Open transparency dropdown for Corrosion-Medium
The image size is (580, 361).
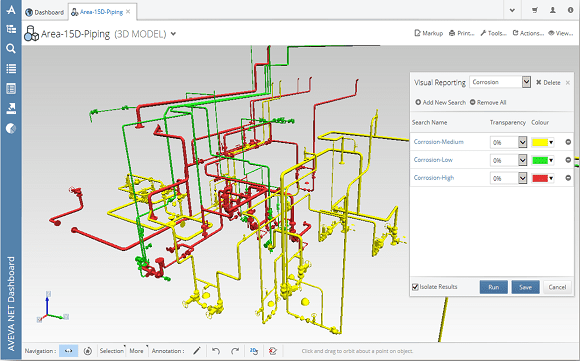pyautogui.click(x=522, y=142)
